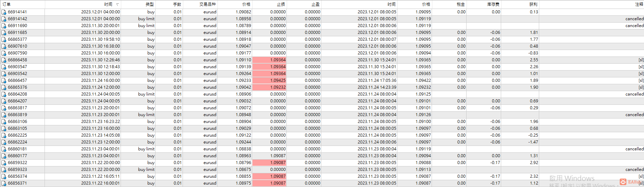Click the document icon for order 66863106
This screenshot has height=187, width=644.
pyautogui.click(x=4, y=122)
